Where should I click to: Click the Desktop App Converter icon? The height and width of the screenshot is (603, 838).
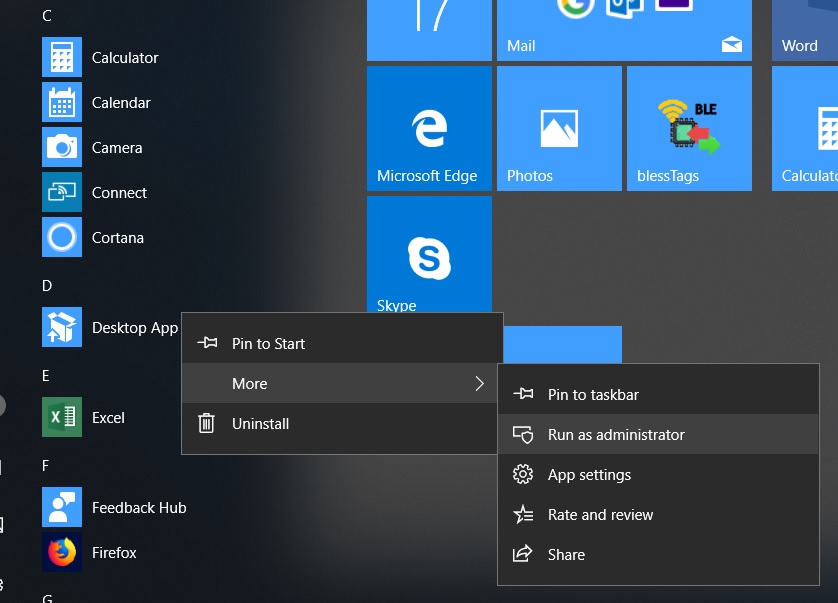(62, 327)
